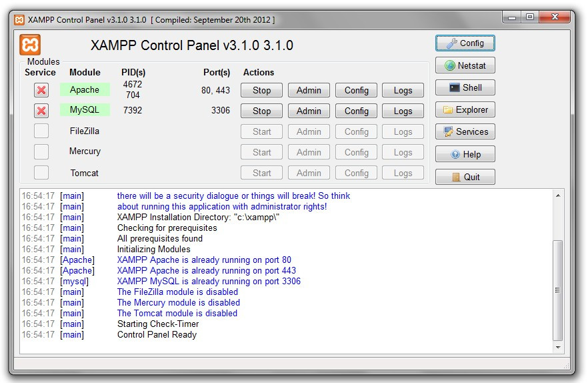Click log line 'Control Panel Ready'

[x=157, y=334]
